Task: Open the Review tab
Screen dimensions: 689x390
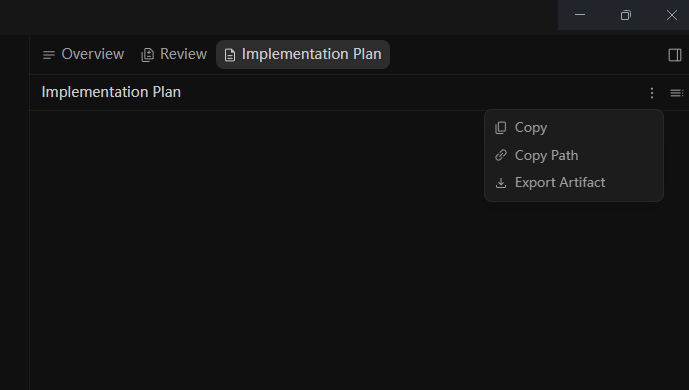Action: pyautogui.click(x=174, y=54)
